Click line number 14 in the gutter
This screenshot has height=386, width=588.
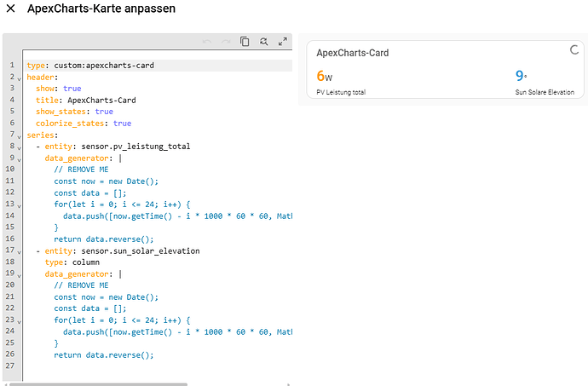[x=10, y=216]
